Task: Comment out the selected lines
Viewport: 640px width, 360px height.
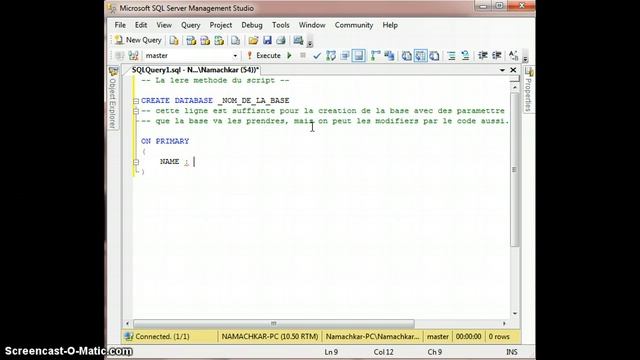Action: click(451, 56)
